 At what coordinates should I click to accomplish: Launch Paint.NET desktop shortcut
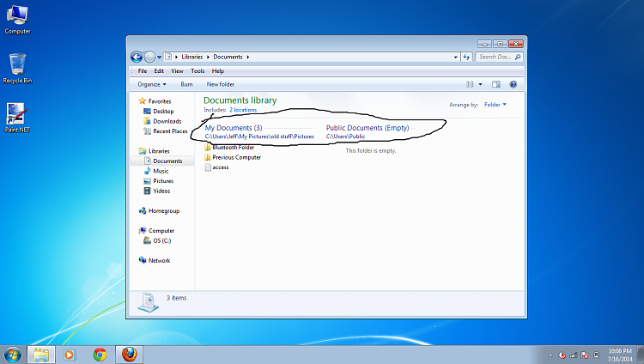17,118
